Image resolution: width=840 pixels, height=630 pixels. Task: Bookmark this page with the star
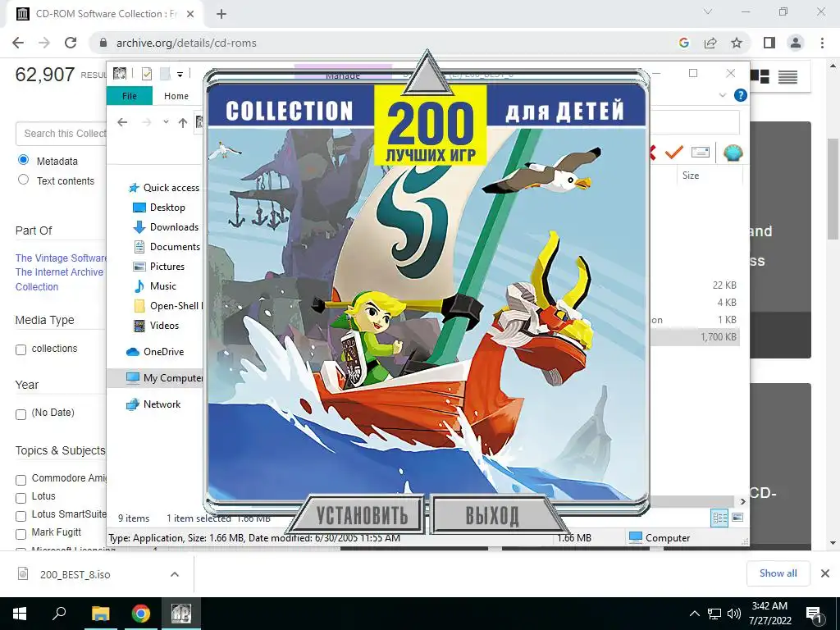point(737,43)
